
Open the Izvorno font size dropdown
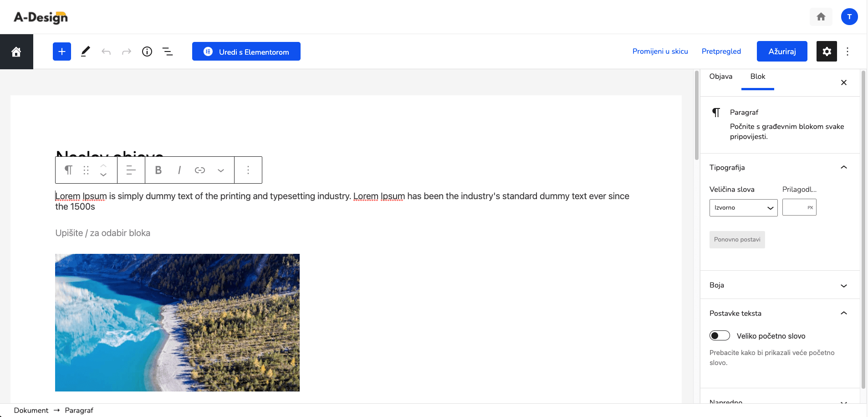743,208
